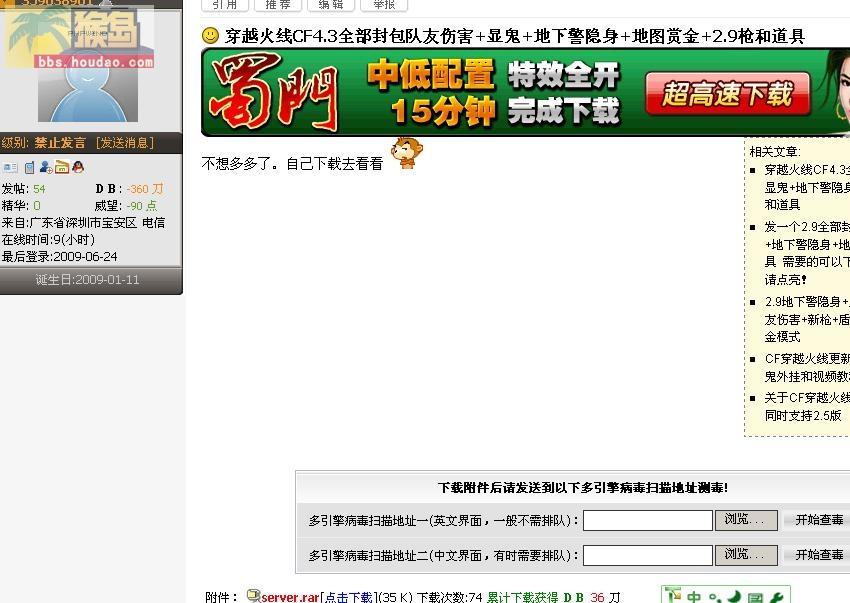This screenshot has width=850, height=603.
Task: Click the QQ penguin icon
Action: [78, 167]
